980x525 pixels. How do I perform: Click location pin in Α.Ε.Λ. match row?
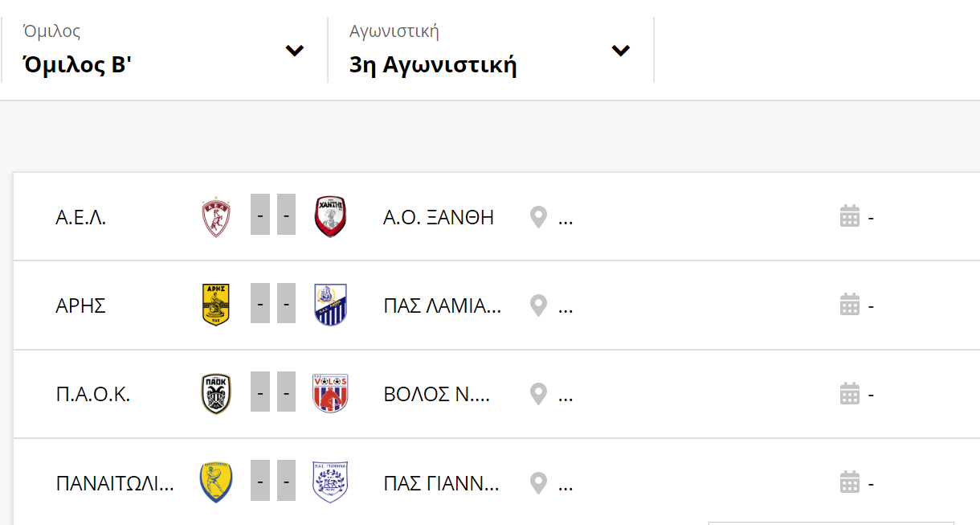pos(538,217)
